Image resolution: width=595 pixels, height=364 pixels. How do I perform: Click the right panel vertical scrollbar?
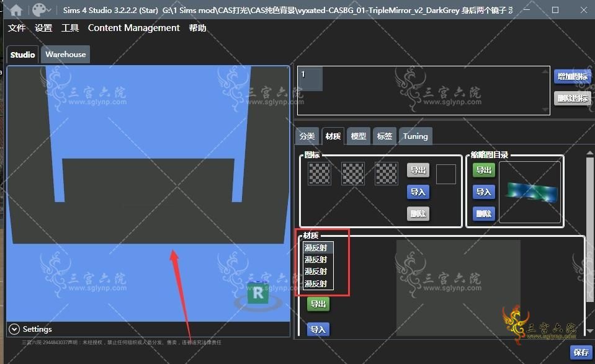tap(589, 229)
